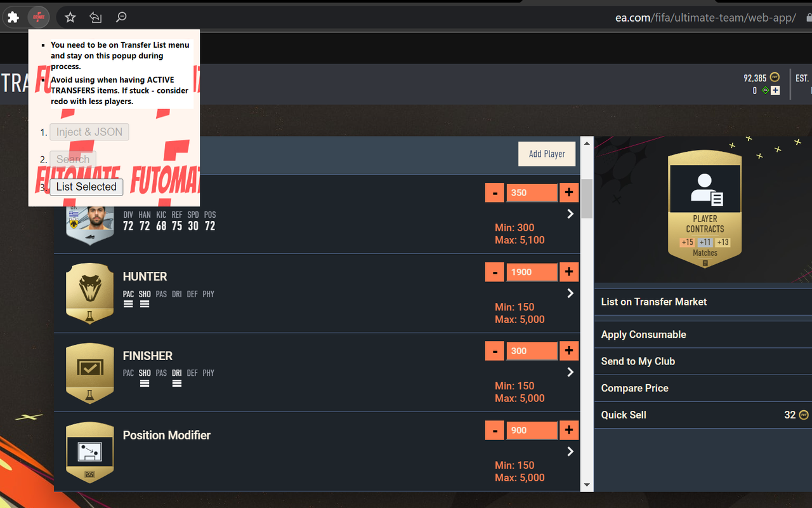Image resolution: width=812 pixels, height=508 pixels.
Task: Click the plus icon to add FIFA points
Action: coord(775,90)
